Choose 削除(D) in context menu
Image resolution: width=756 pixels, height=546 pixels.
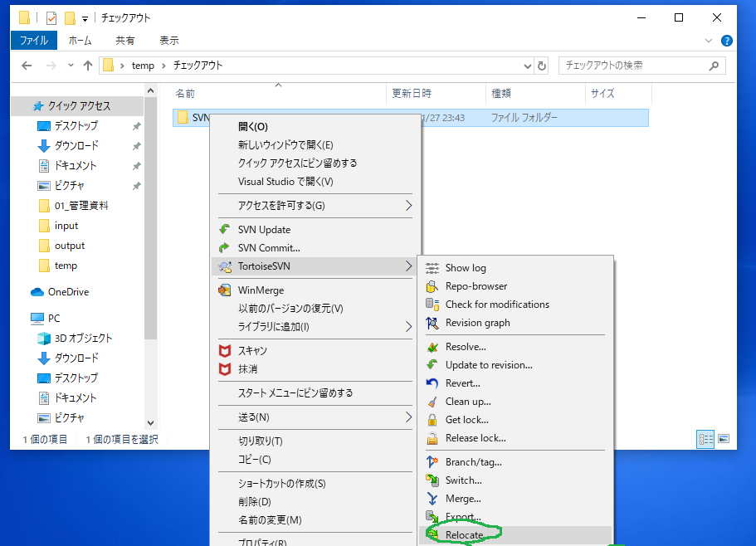click(315, 502)
